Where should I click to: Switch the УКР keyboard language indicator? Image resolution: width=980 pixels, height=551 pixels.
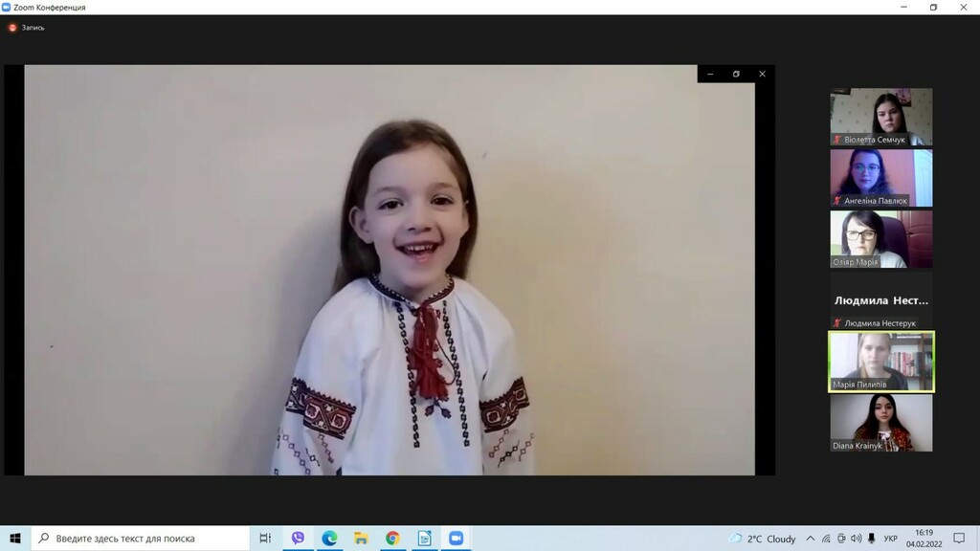tap(890, 539)
